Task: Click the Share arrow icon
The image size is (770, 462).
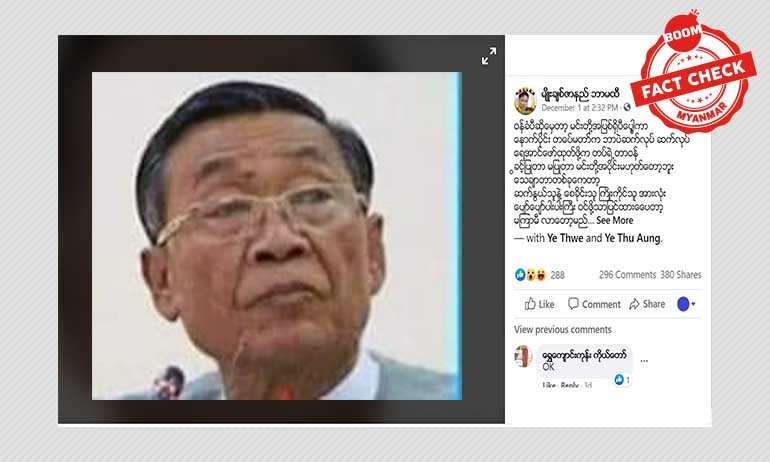Action: point(634,304)
